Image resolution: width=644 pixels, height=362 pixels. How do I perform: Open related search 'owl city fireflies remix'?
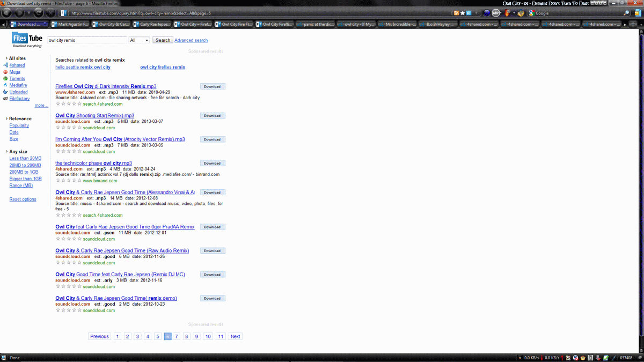point(163,67)
